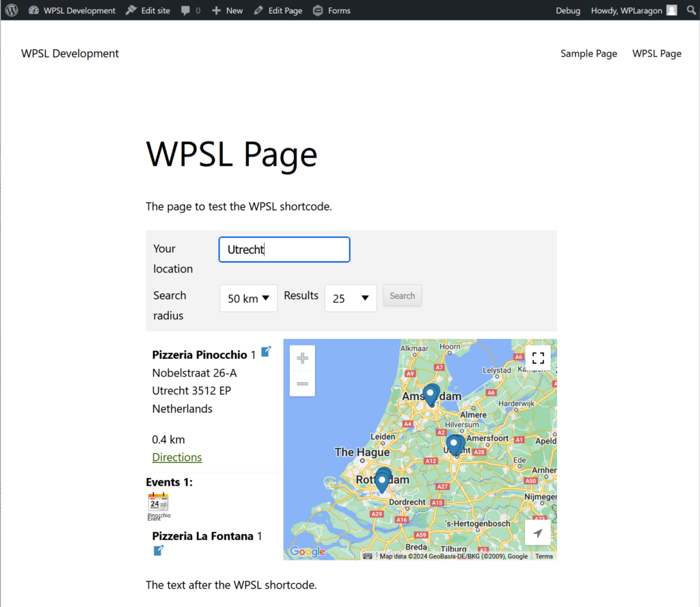This screenshot has height=607, width=700.
Task: Open the admin bar search magnifier icon
Action: (691, 10)
